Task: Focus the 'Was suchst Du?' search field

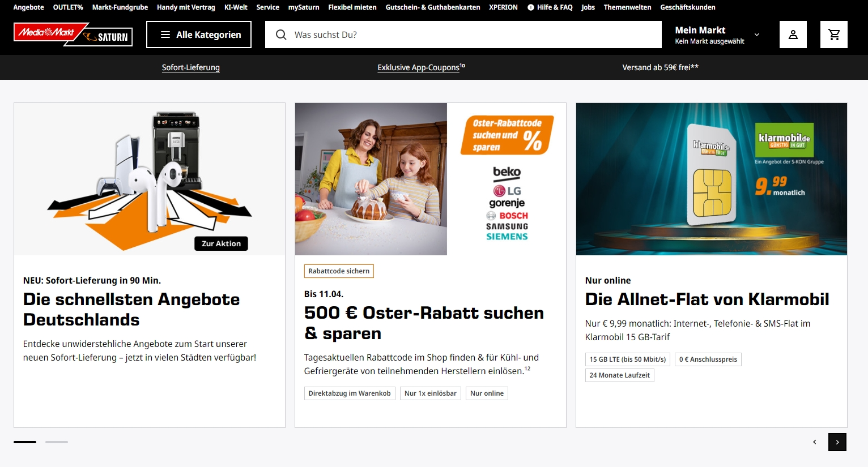Action: tap(470, 35)
